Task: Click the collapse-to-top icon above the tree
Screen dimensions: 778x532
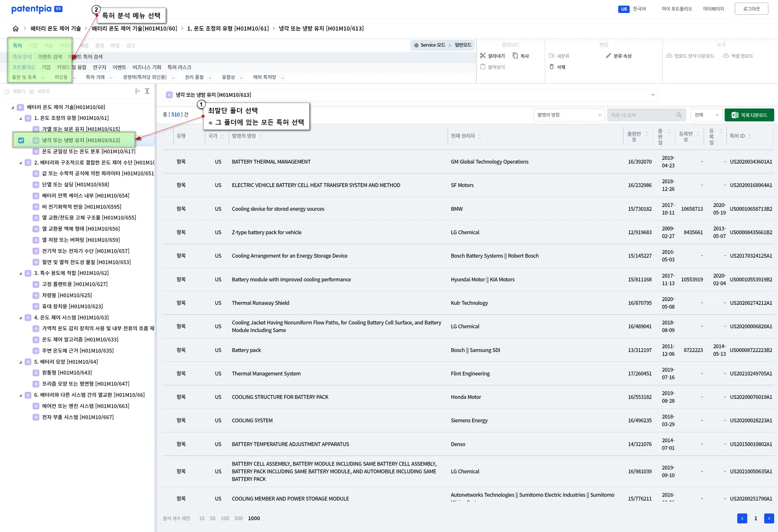Action: pyautogui.click(x=147, y=91)
